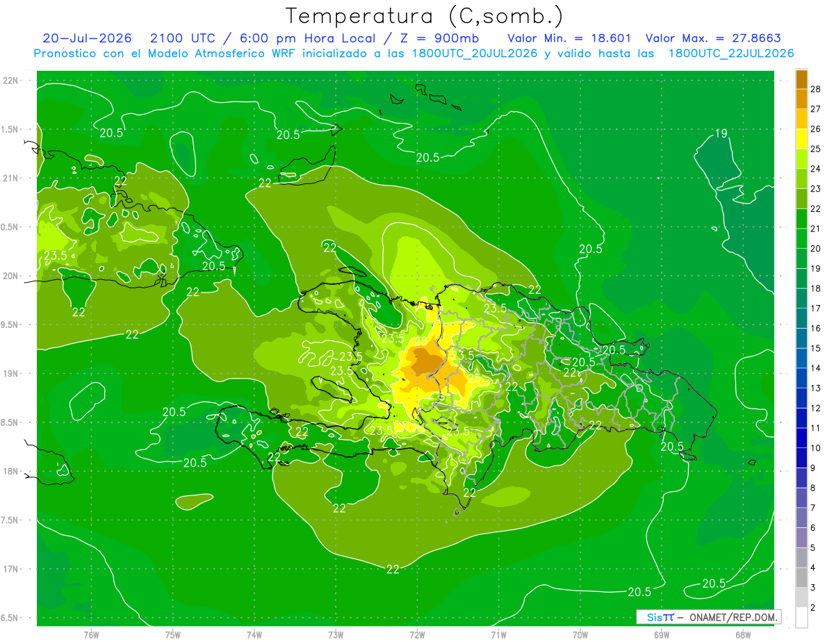Click the "19N" latitude axis label
Image resolution: width=834 pixels, height=644 pixels.
[12, 373]
